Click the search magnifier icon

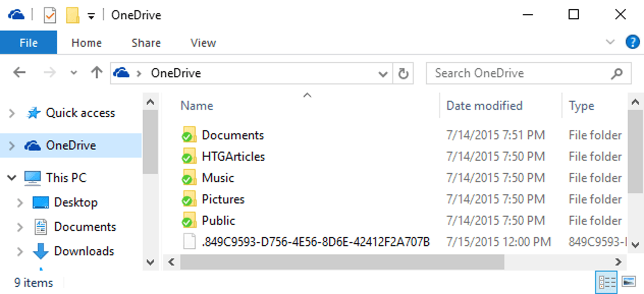(616, 74)
